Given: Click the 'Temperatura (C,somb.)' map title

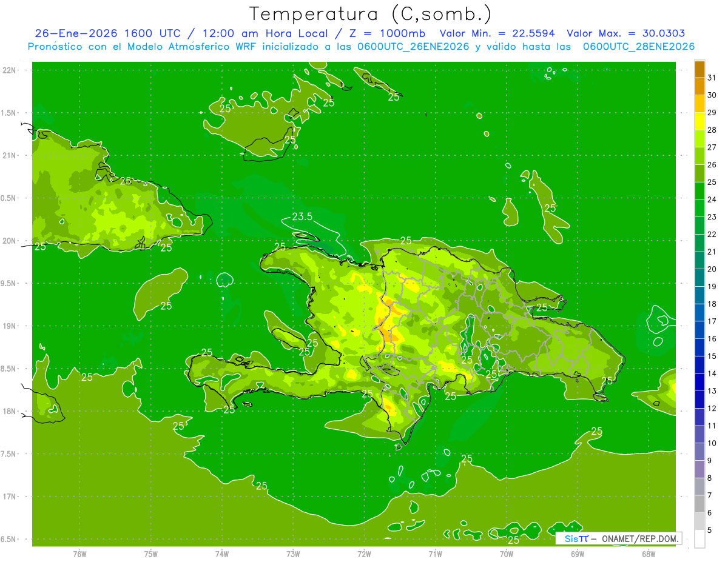Looking at the screenshot, I should point(371,15).
